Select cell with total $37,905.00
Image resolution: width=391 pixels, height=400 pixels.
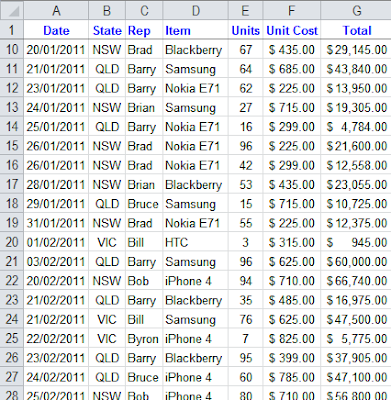[x=356, y=358]
